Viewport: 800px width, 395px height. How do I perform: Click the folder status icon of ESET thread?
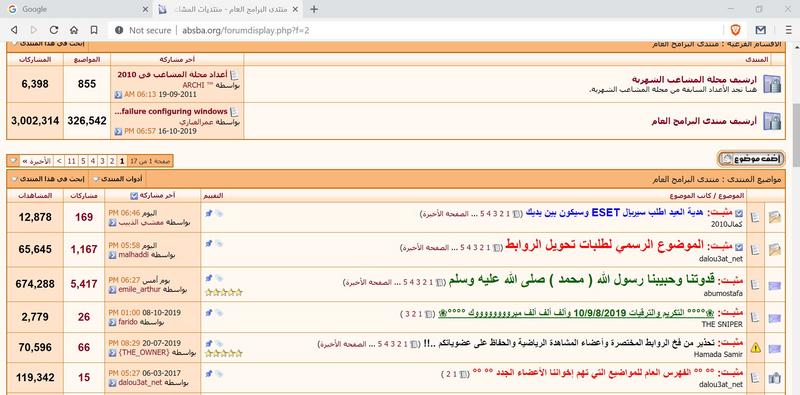click(774, 217)
